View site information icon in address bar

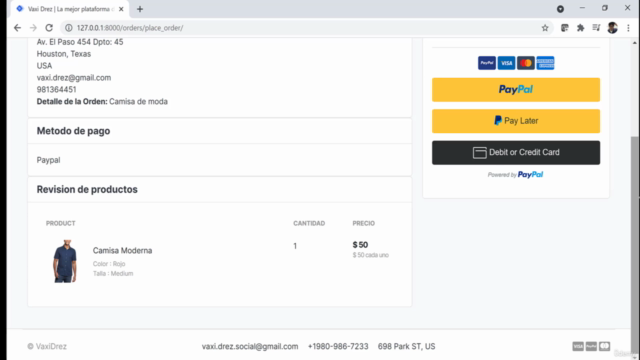point(69,28)
